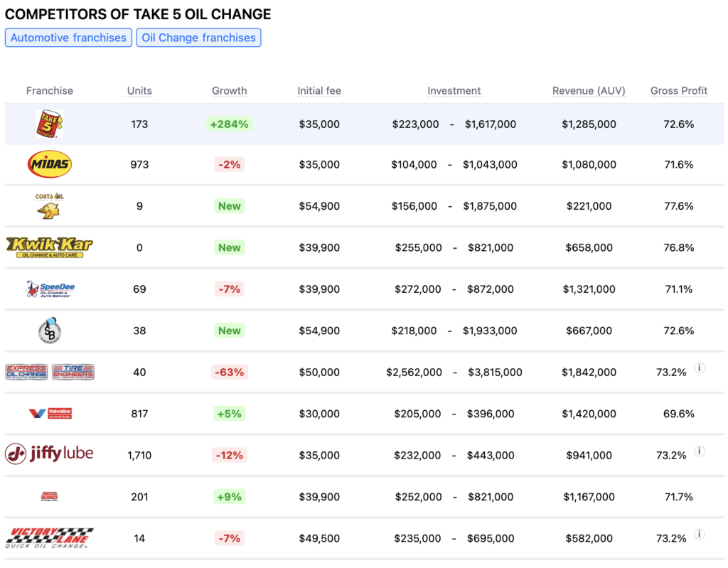Open the Victory Lane logo

tap(49, 538)
